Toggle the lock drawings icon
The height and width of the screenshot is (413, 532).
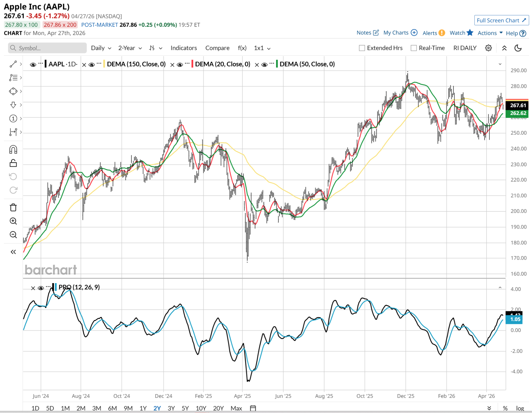13,163
